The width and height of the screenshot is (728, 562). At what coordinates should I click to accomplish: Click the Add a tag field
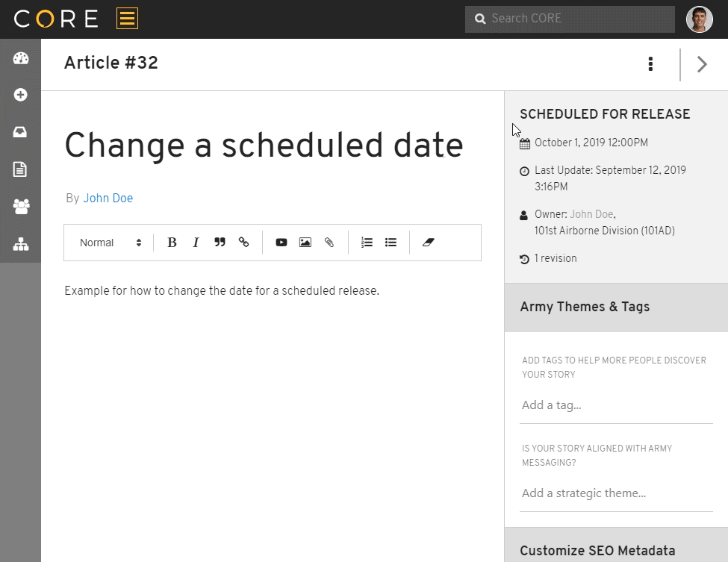coord(616,405)
